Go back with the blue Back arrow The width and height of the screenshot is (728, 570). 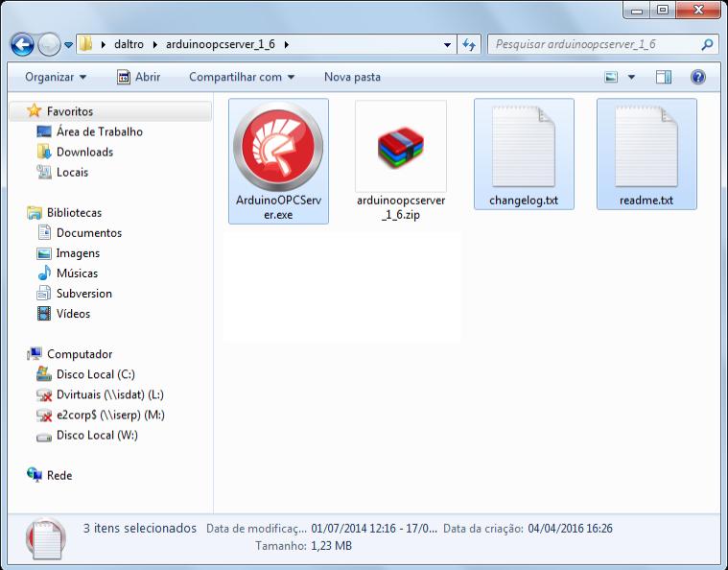point(22,44)
